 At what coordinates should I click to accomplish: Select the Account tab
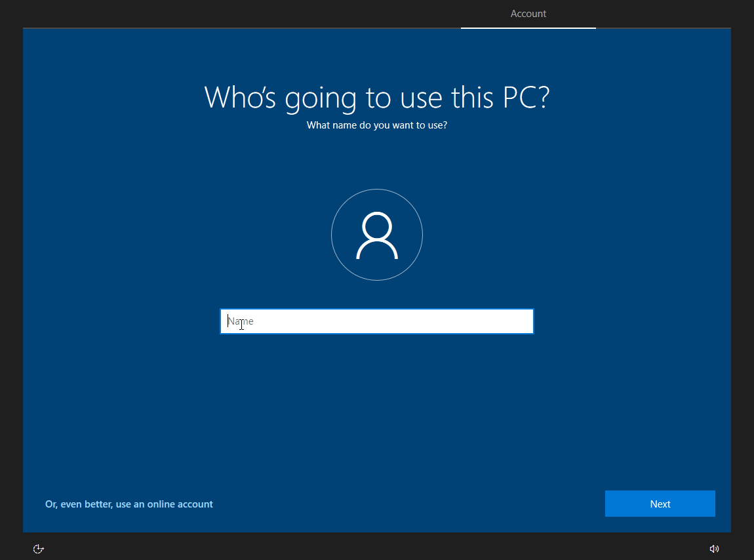528,14
